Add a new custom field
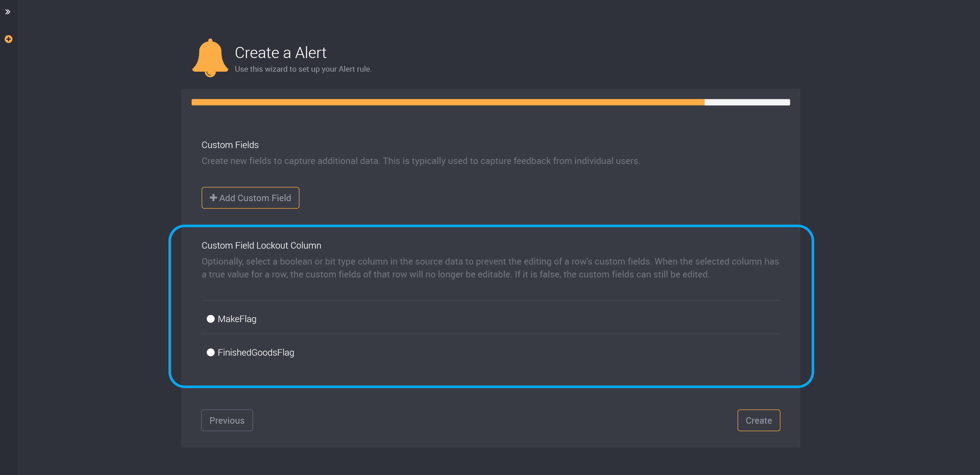 tap(250, 198)
